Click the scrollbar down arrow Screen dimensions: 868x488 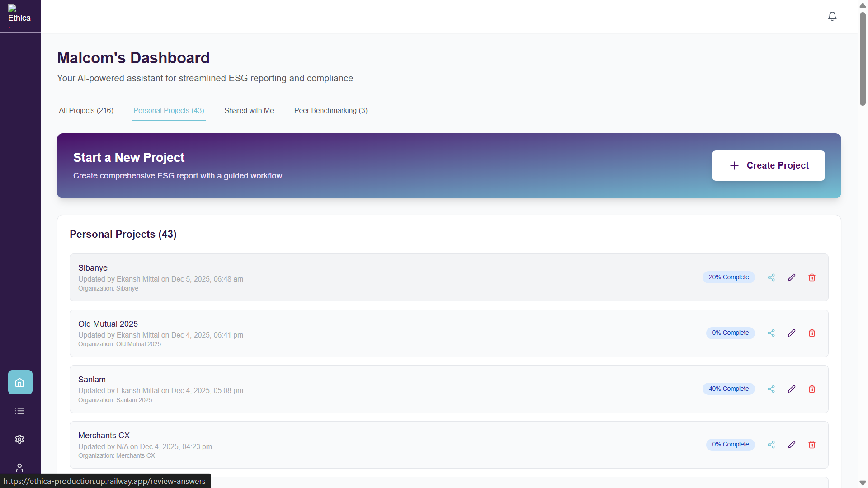pyautogui.click(x=863, y=483)
